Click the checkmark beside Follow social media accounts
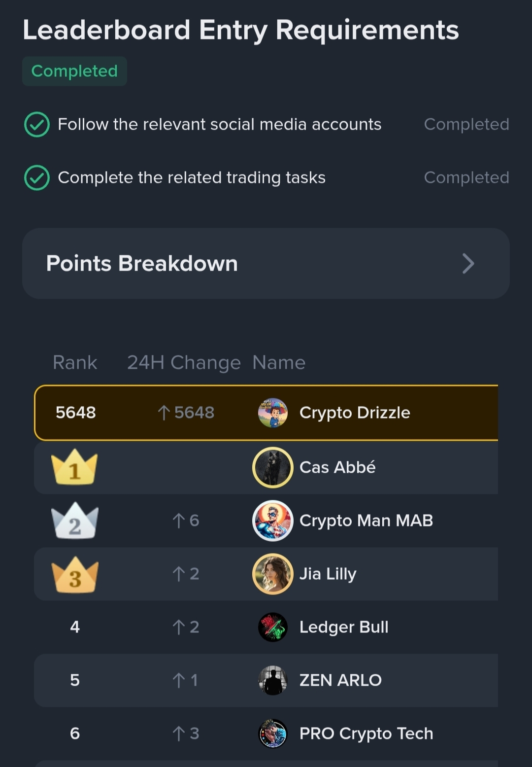Image resolution: width=532 pixels, height=767 pixels. point(37,124)
